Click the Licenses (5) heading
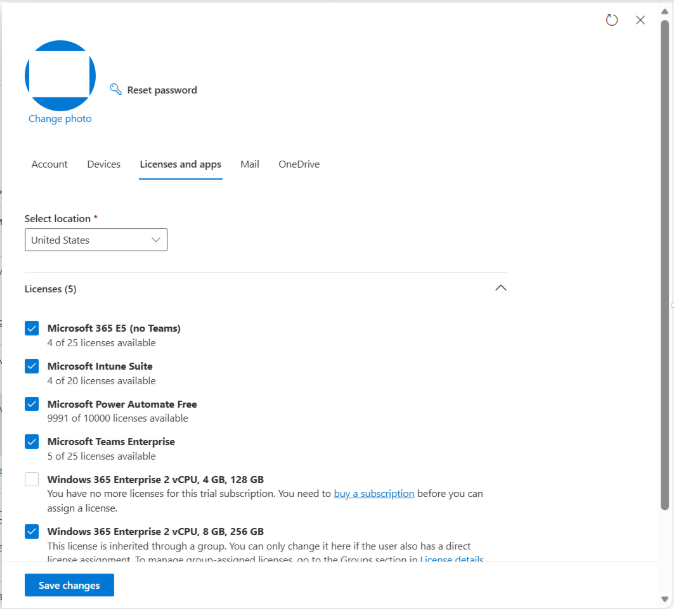 point(50,289)
